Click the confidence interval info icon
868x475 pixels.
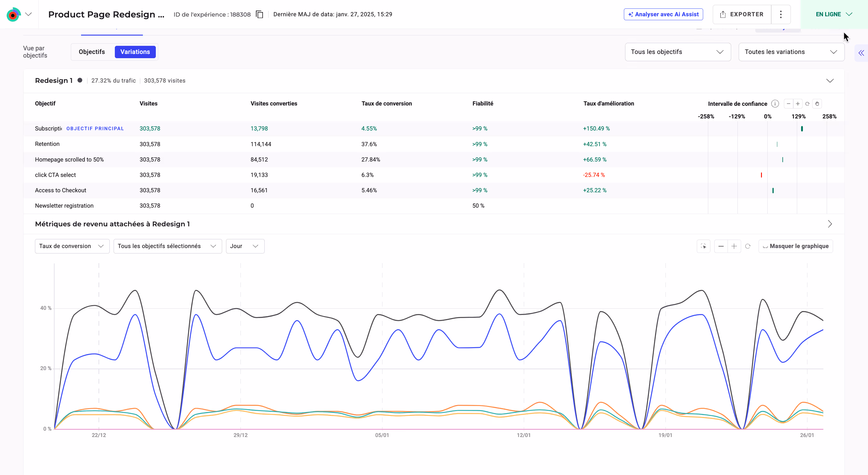[775, 104]
